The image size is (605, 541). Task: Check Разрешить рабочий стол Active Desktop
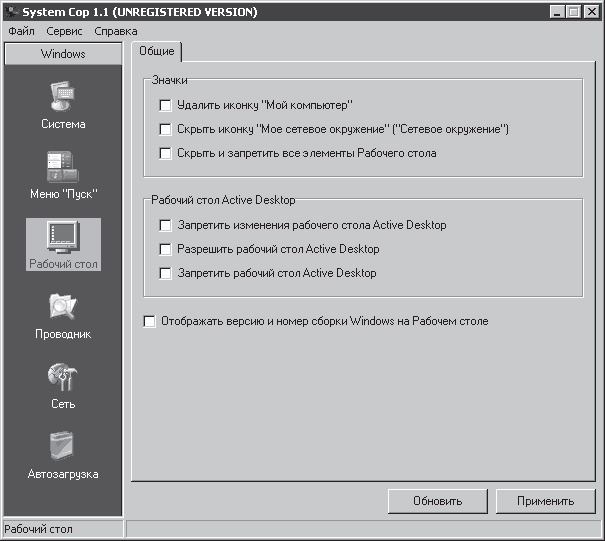click(x=165, y=249)
